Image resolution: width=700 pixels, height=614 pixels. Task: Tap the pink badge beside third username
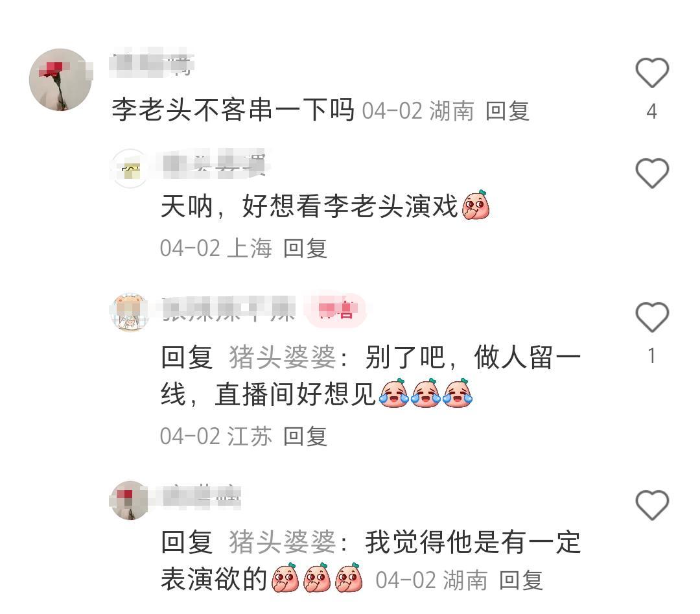[335, 309]
